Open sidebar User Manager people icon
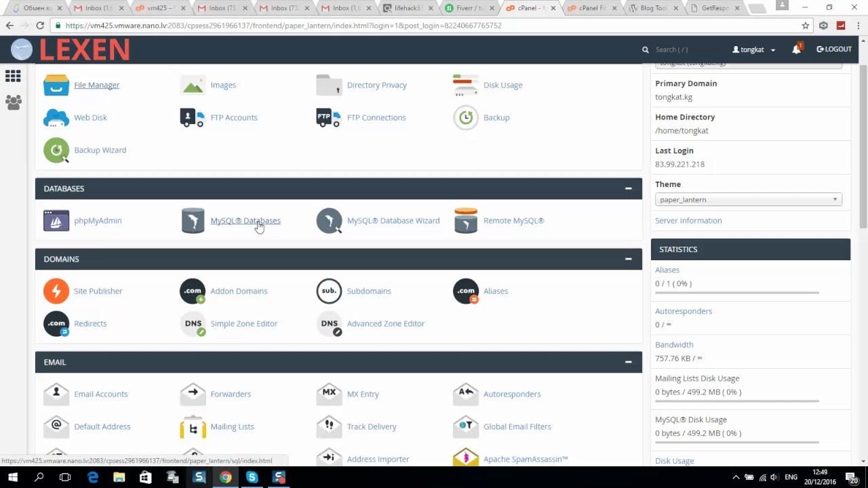Screen dimensions: 868x488 [x=13, y=102]
